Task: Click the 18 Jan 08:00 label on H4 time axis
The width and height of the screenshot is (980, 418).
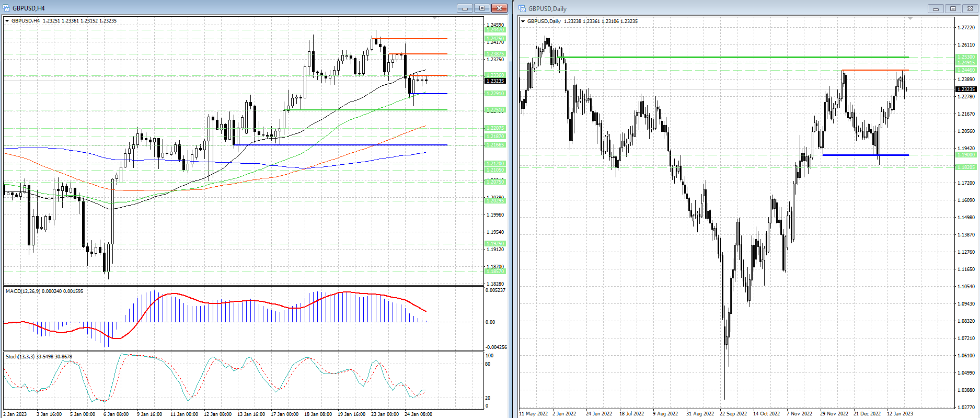Action: pos(318,414)
